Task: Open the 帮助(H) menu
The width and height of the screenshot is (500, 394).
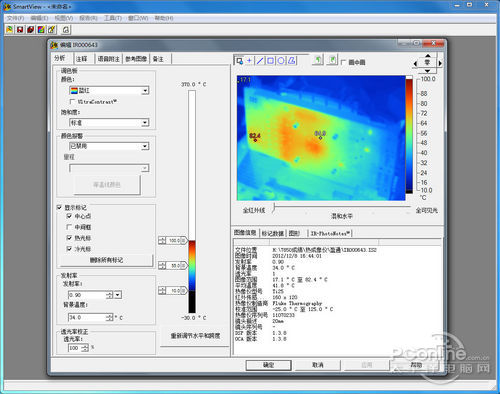Action: tap(164, 18)
